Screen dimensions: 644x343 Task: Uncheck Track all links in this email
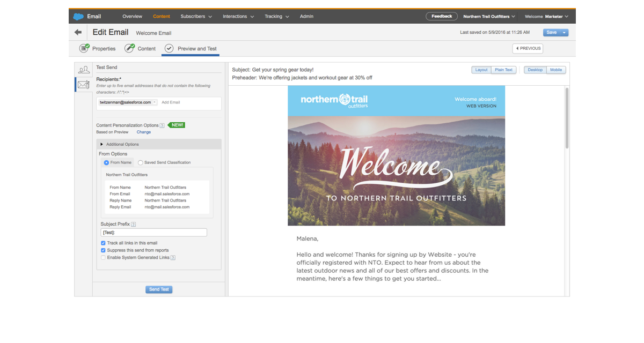103,243
